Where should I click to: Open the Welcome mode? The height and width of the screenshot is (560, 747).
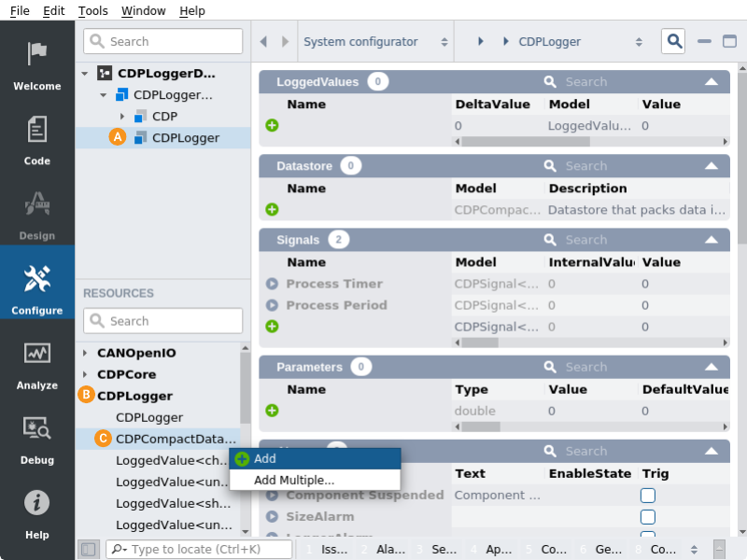37,65
